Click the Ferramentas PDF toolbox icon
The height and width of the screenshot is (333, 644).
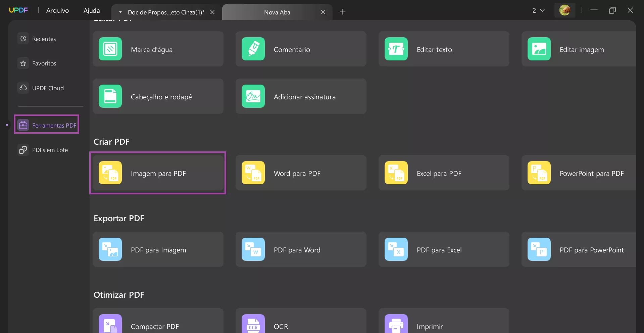[23, 125]
